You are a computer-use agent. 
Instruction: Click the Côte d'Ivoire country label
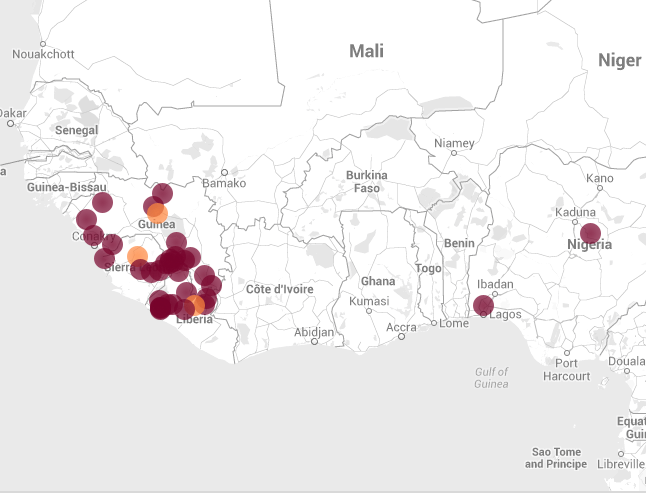click(x=280, y=289)
